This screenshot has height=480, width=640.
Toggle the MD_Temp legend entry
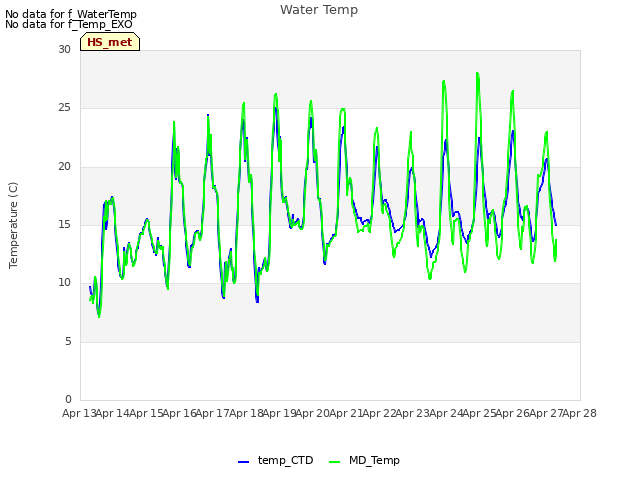pos(364,460)
